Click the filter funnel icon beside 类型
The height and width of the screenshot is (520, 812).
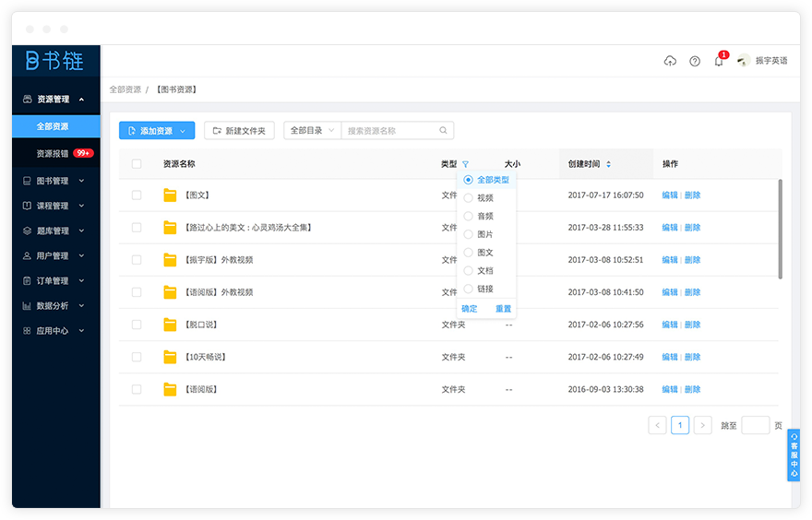pos(465,164)
